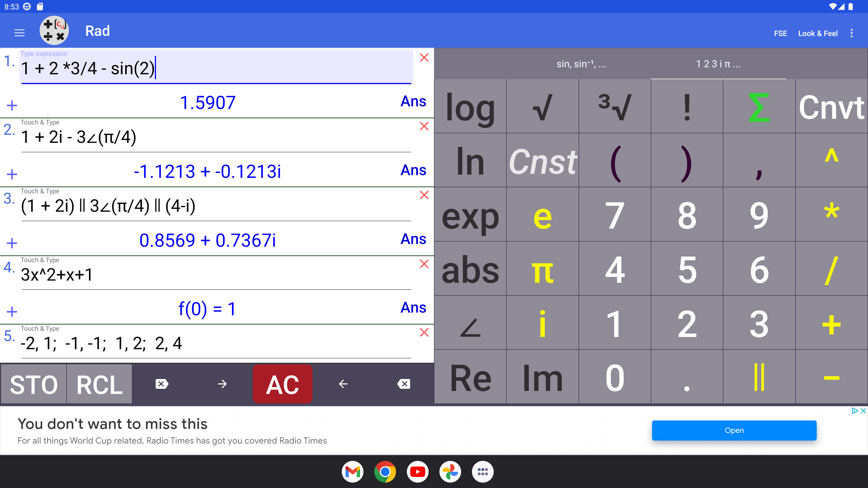Tap the calculator app logo icon
Viewport: 868px width, 488px height.
(54, 30)
